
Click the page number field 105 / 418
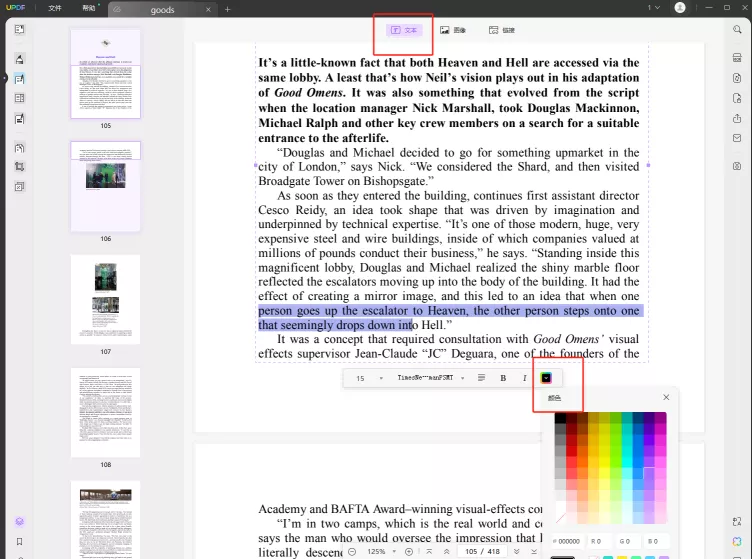coord(482,551)
